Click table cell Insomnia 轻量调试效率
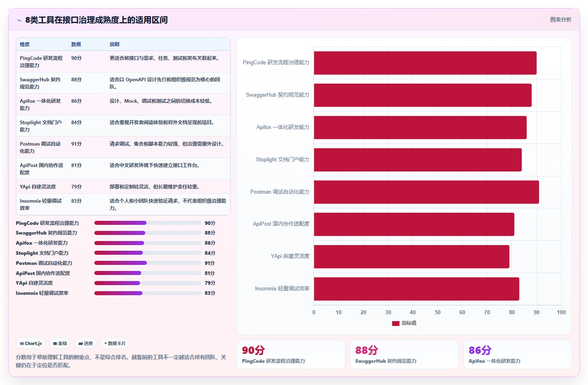Screen dimensions: 588x385 pyautogui.click(x=42, y=204)
